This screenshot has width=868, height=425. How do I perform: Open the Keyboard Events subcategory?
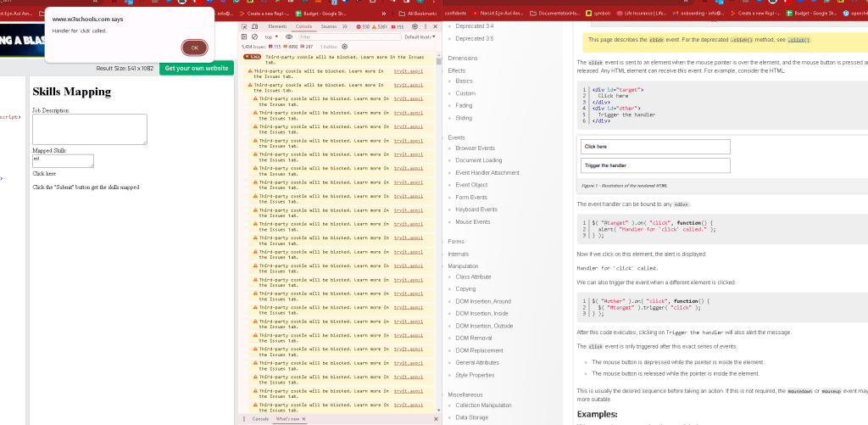(476, 210)
